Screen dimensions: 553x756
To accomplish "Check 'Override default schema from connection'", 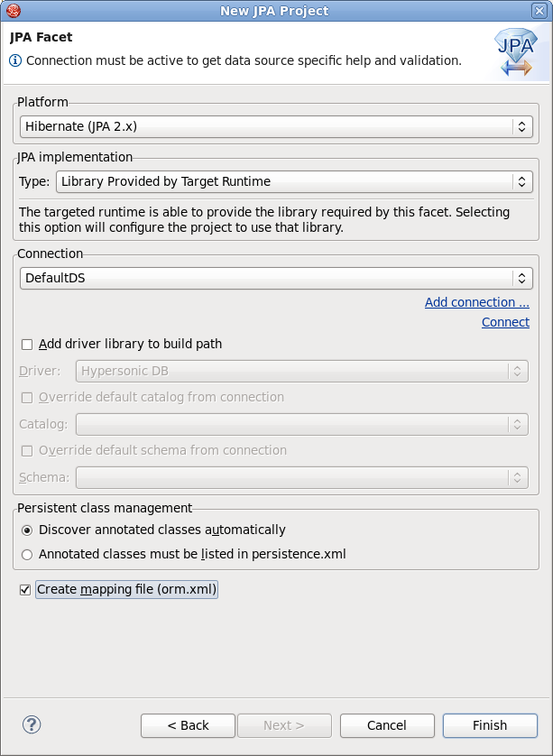I will (26, 450).
